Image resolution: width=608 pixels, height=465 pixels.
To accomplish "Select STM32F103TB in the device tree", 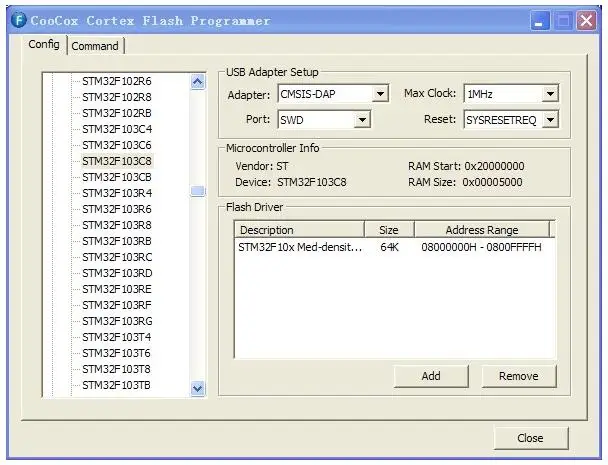I will (116, 385).
